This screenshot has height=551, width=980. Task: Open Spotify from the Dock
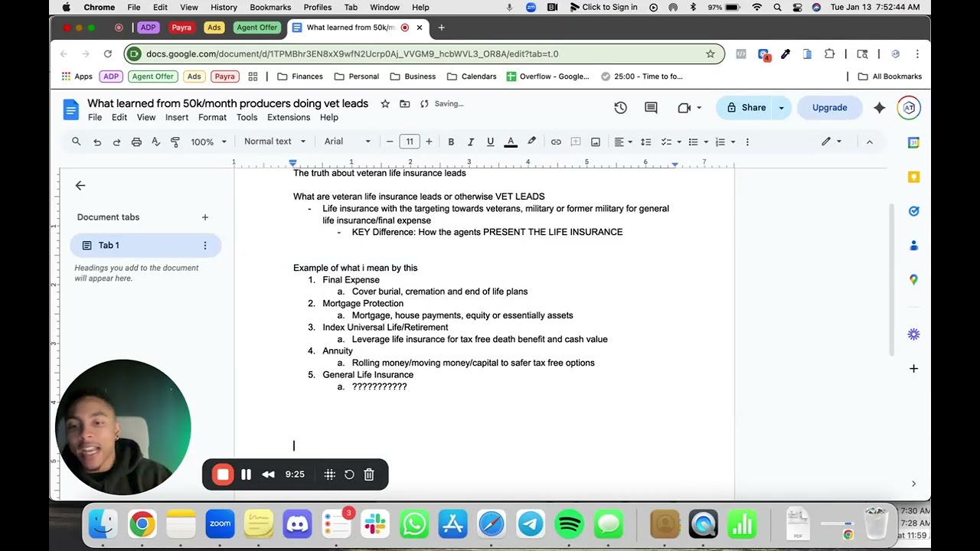(x=570, y=524)
